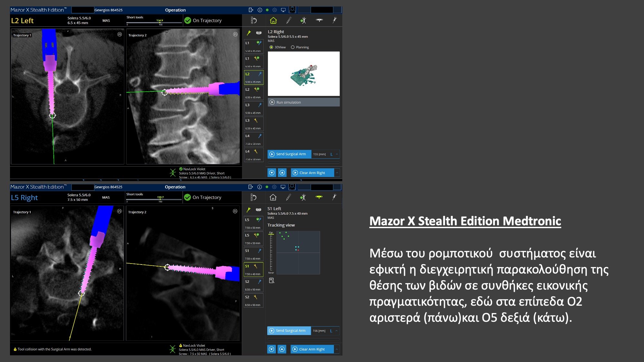
Task: Click the Far/Near distance scale in Tracking view
Action: point(271,253)
